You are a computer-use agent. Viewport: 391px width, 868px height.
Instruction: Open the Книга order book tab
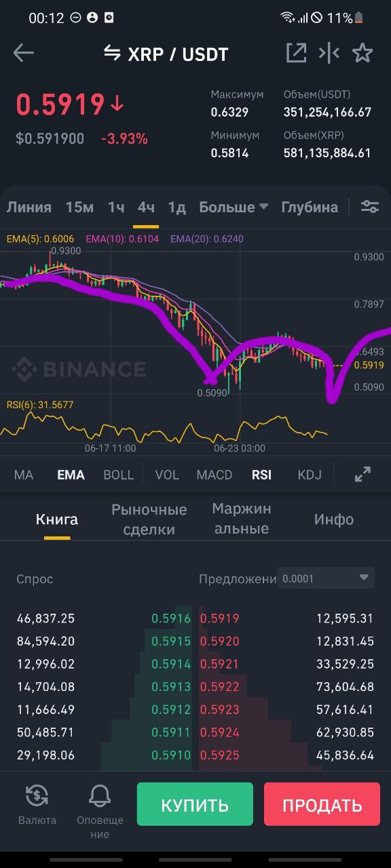[x=57, y=519]
